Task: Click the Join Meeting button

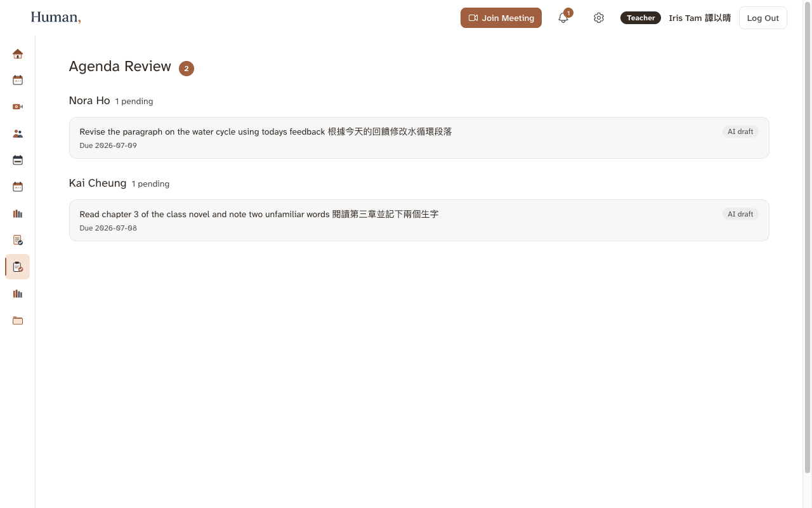Action: pyautogui.click(x=501, y=18)
